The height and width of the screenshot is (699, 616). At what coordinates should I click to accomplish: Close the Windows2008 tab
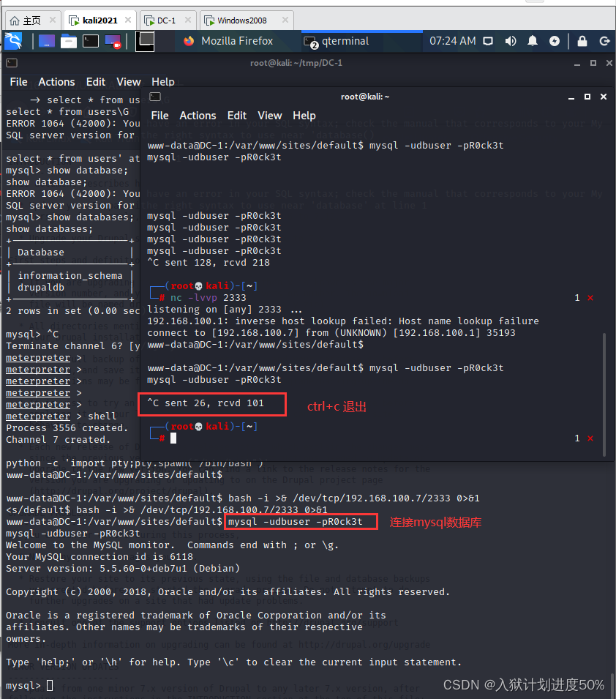(x=285, y=20)
